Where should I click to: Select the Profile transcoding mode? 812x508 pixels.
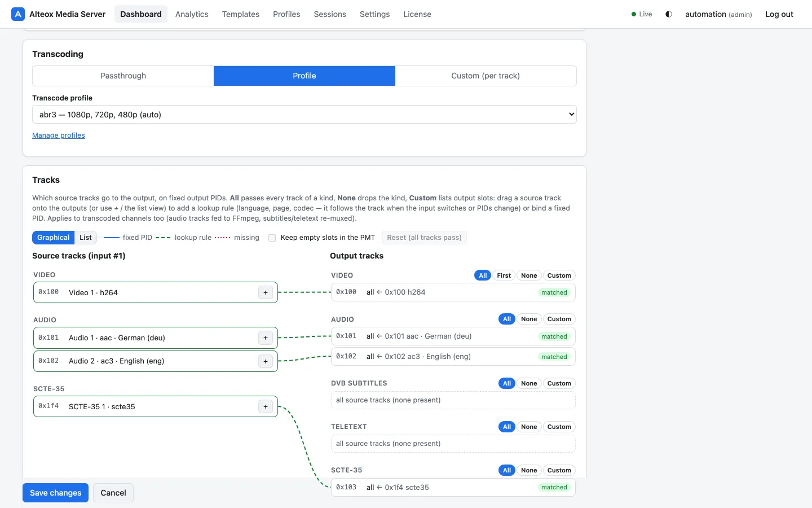[304, 76]
